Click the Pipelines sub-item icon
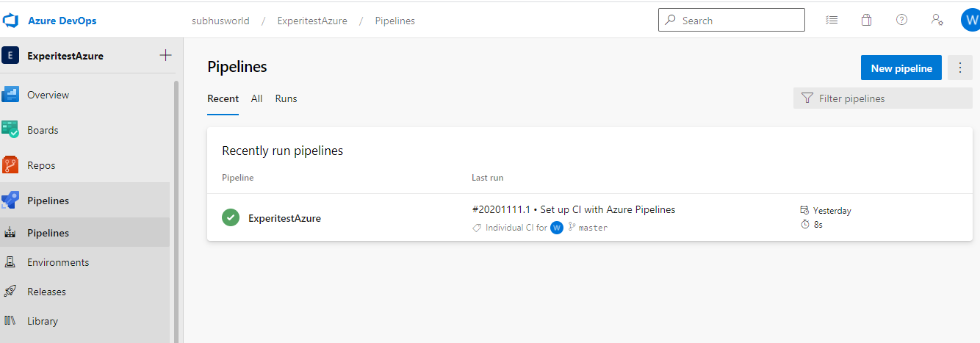Viewport: 980px width, 343px height. tap(10, 233)
